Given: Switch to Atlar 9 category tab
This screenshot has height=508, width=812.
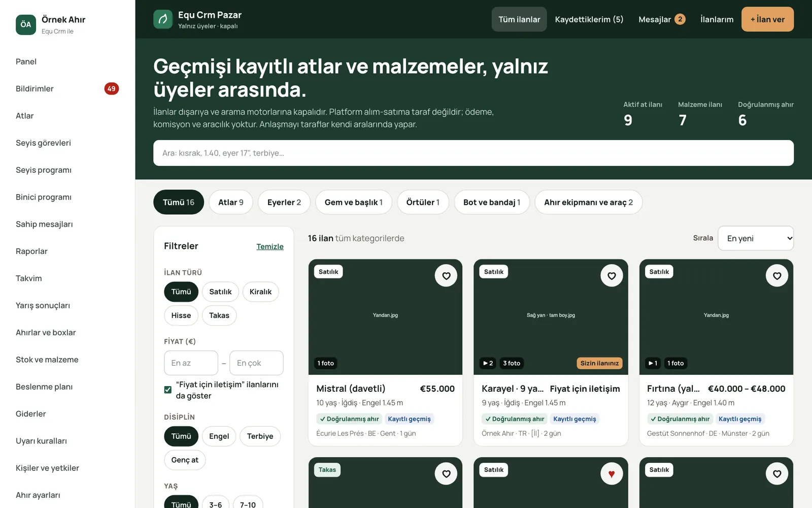Looking at the screenshot, I should coord(231,202).
